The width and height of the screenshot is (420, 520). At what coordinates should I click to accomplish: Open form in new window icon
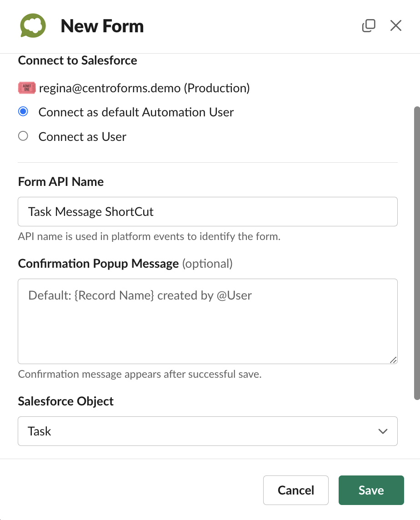369,25
